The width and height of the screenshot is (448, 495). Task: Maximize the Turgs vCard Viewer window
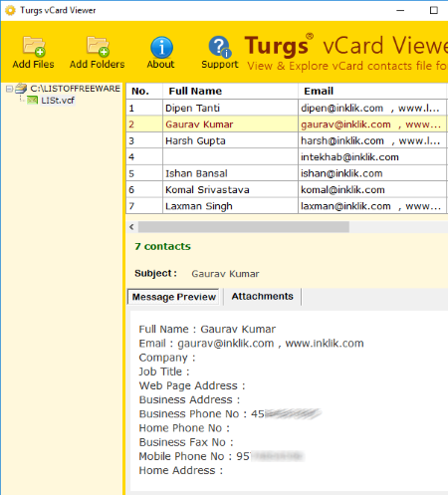434,11
